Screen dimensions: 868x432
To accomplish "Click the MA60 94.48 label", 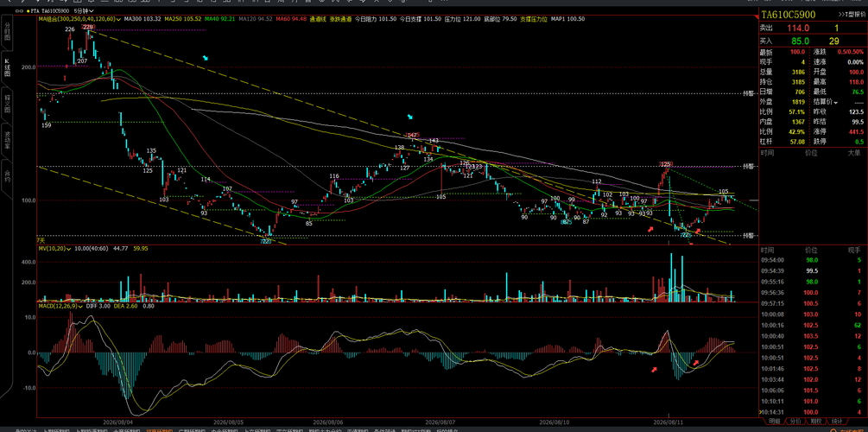I will point(290,19).
